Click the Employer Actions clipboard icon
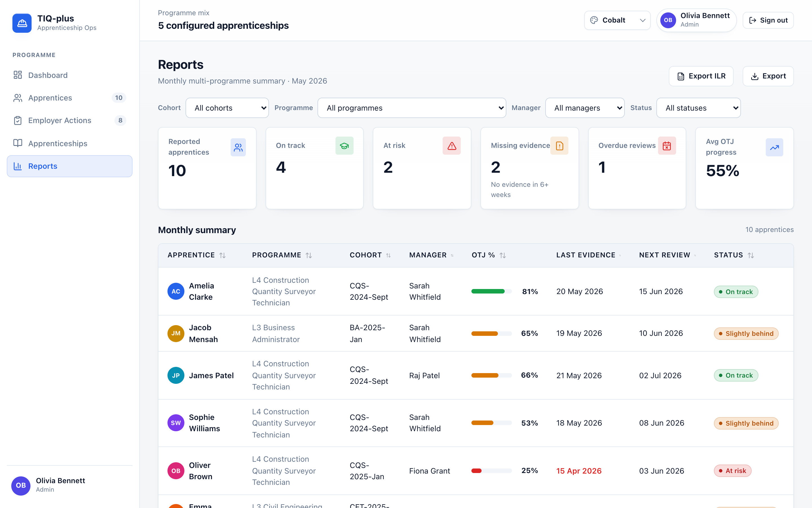The image size is (812, 508). 18,120
